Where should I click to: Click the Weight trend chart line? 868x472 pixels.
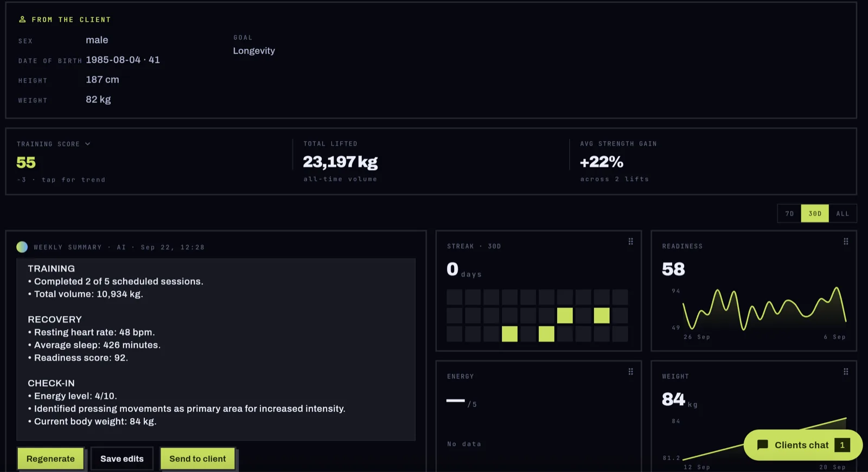pos(764,439)
